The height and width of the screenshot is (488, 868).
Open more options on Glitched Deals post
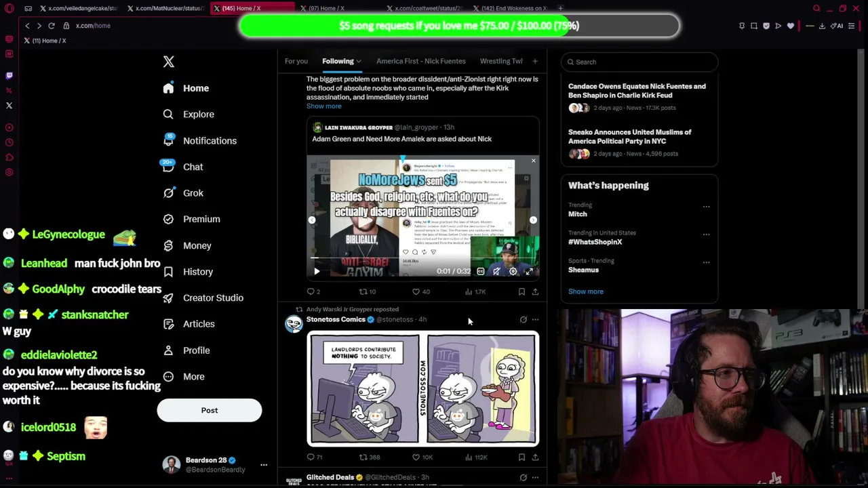click(535, 478)
